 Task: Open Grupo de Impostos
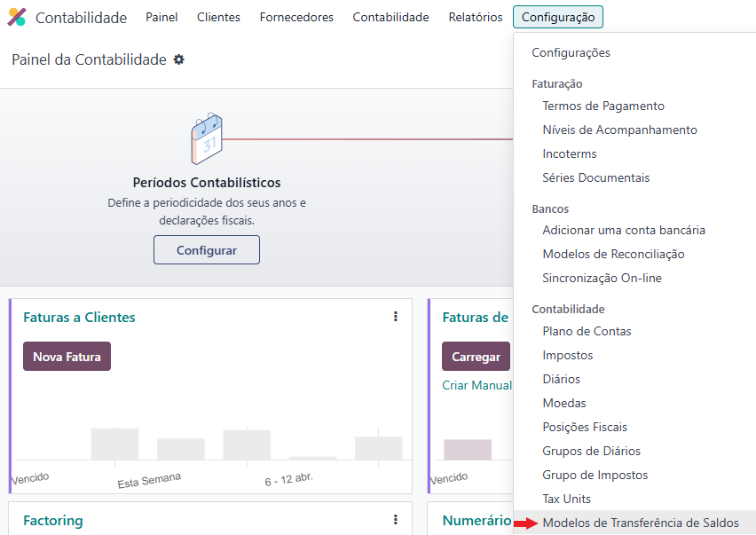click(595, 476)
